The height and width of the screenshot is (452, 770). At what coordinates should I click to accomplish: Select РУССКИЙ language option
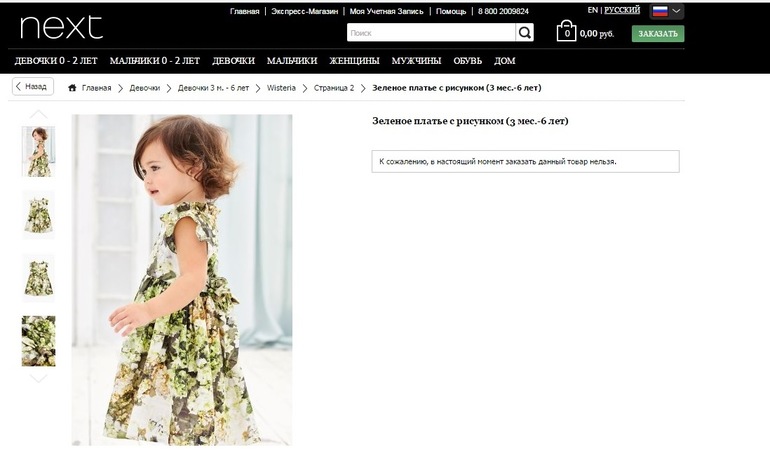(622, 10)
